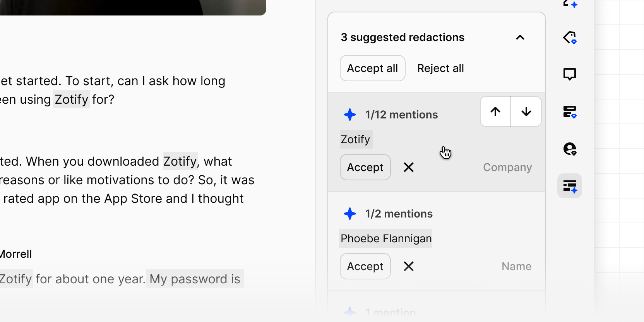Click the highlighted My password is text

194,279
